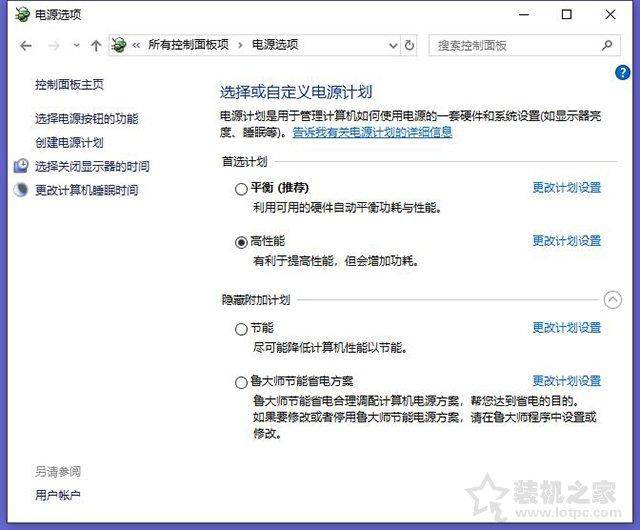Expand the breadcrumb double-chevron overflow

136,45
